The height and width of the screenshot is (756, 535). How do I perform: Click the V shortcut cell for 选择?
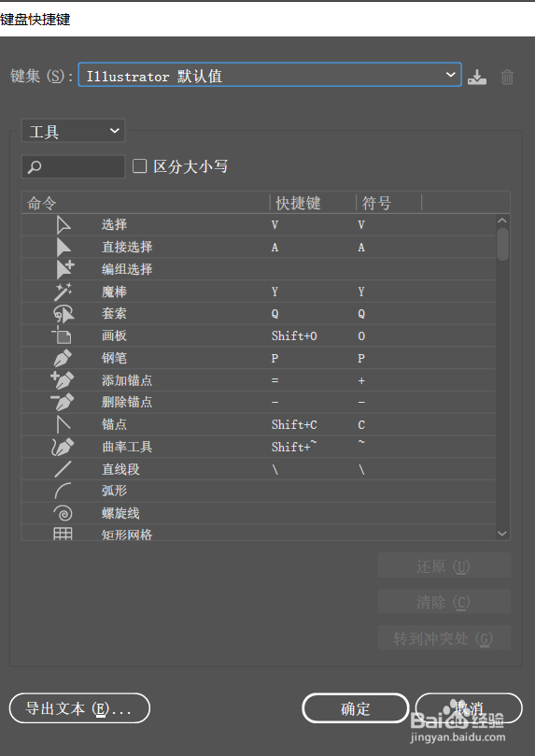click(x=275, y=225)
